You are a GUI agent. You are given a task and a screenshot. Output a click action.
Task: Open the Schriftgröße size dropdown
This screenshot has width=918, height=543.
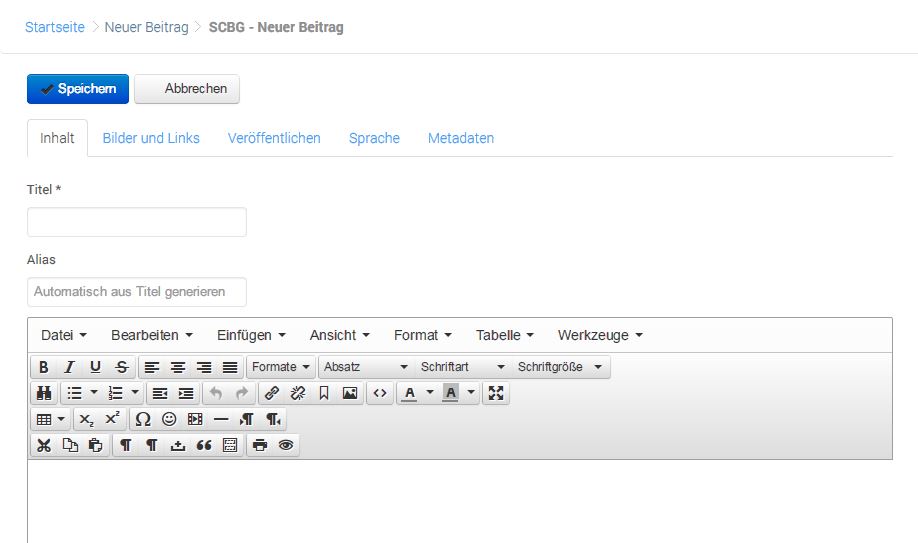[560, 367]
